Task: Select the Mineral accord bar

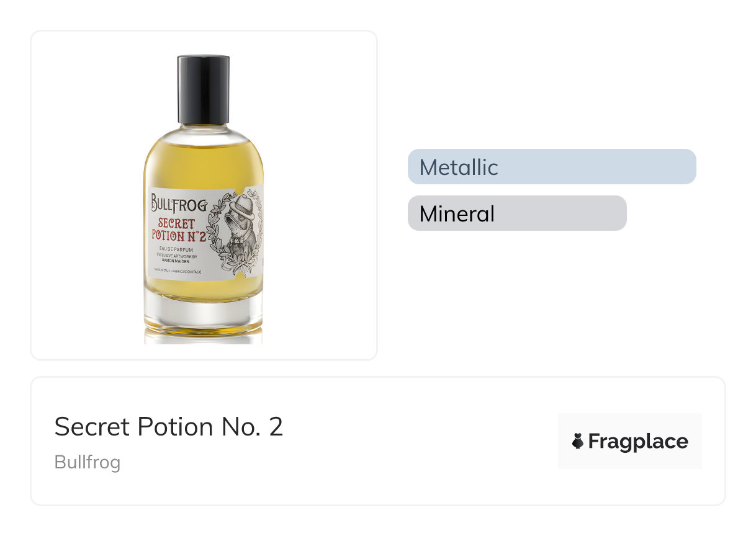Action: 516,213
